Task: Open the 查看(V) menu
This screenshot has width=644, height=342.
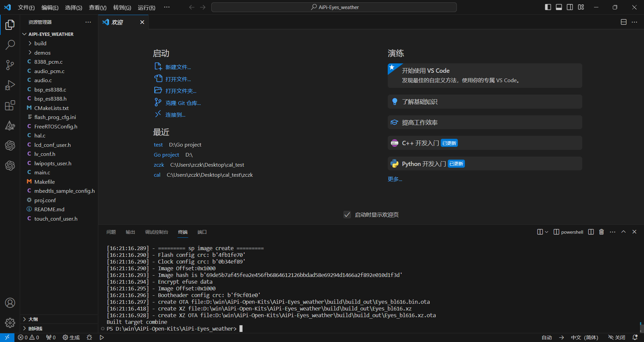Action: pos(98,7)
